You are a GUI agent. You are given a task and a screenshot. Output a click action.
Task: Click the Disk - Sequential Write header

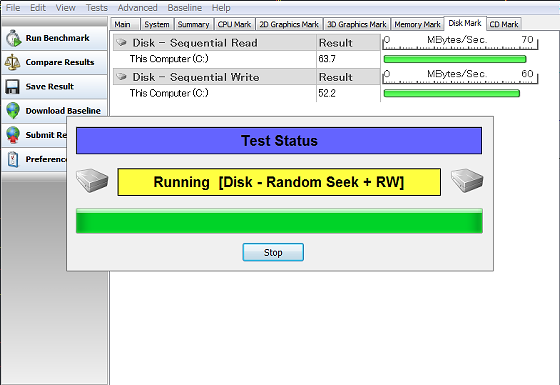tap(215, 77)
